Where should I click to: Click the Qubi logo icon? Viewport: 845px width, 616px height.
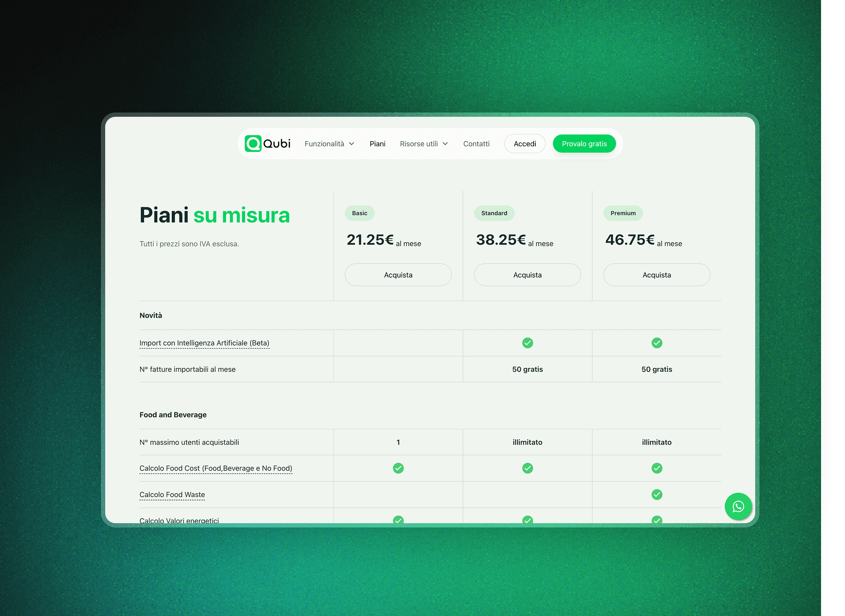point(253,144)
